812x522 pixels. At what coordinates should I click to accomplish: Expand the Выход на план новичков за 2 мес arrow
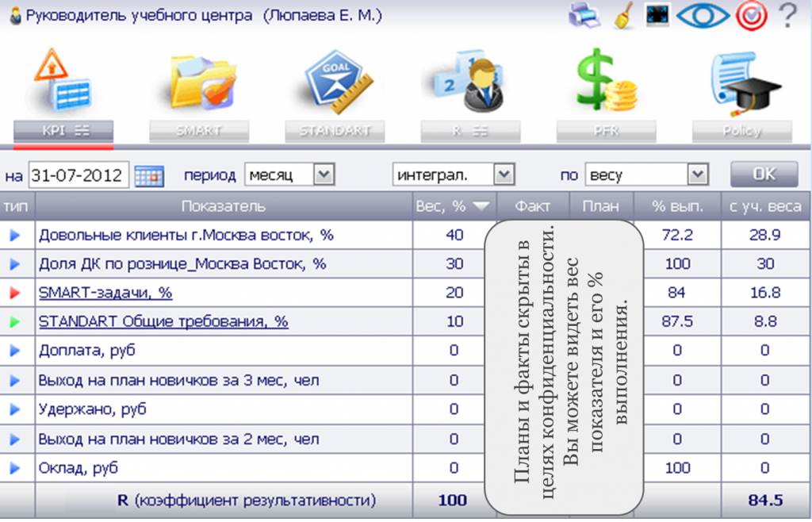point(15,439)
